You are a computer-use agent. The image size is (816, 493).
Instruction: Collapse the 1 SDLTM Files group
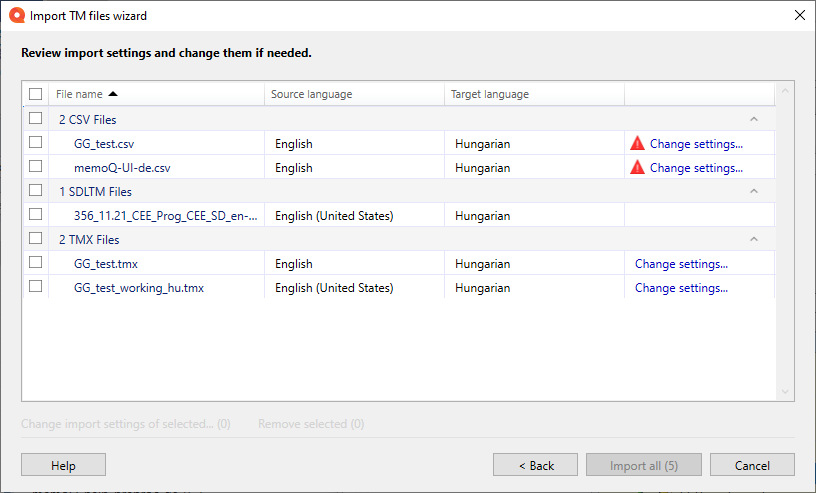click(x=754, y=191)
